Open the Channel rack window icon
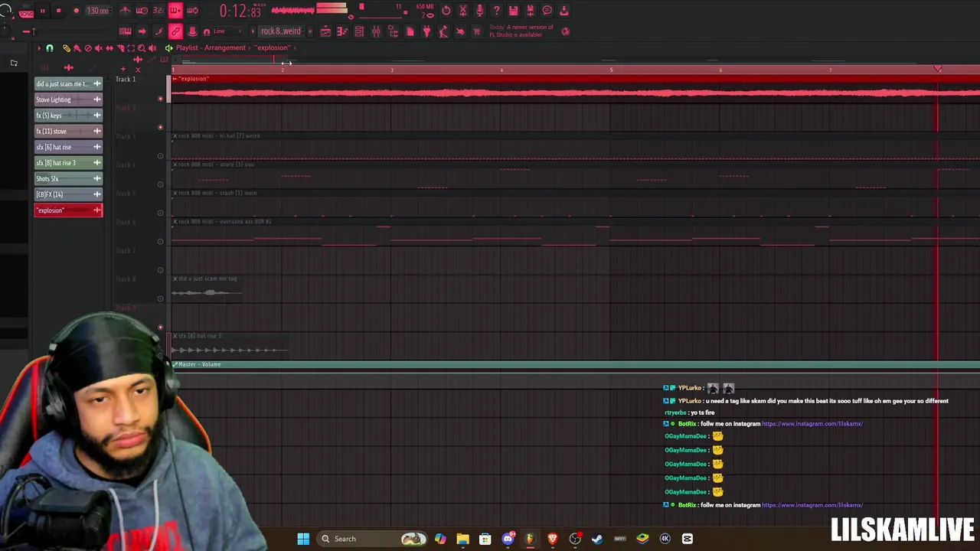Image resolution: width=980 pixels, height=551 pixels. click(359, 31)
